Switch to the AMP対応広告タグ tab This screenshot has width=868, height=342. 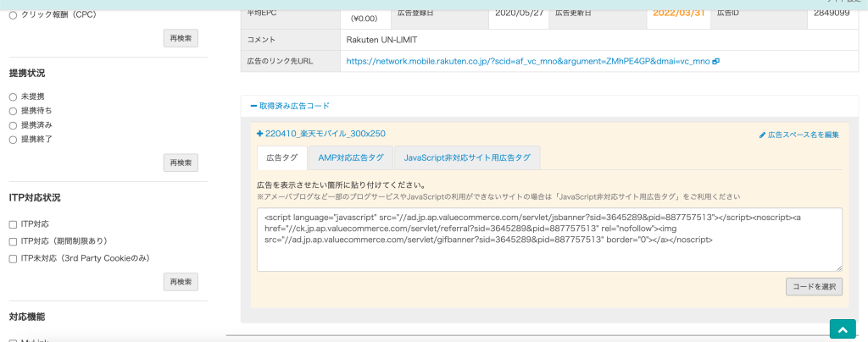click(350, 157)
